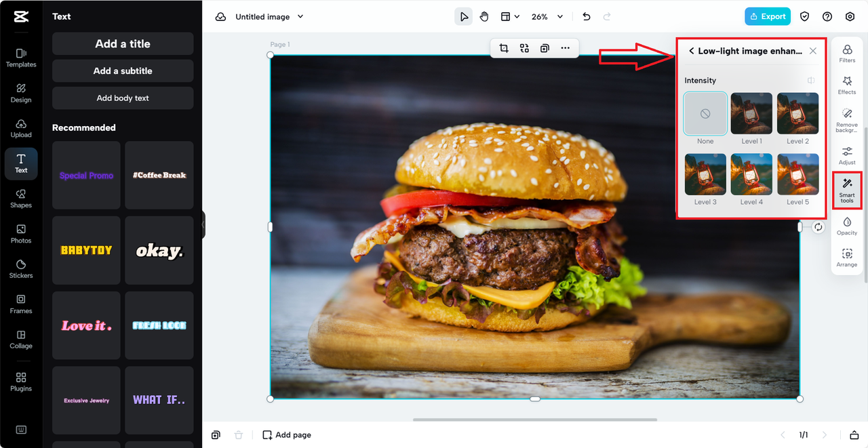Choose the Special Promo text preset

(86, 175)
